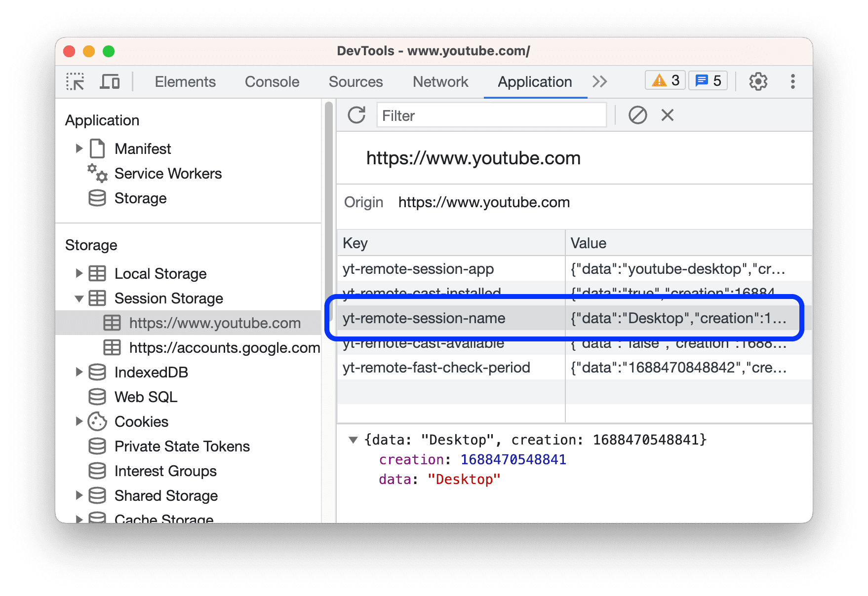Select the yt-remote-session-name row
Viewport: 868px width, 596px height.
(x=424, y=318)
